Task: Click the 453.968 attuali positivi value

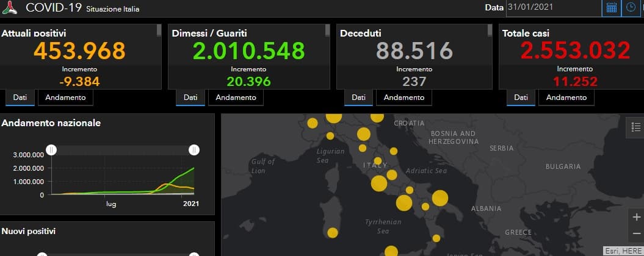Action: click(80, 51)
